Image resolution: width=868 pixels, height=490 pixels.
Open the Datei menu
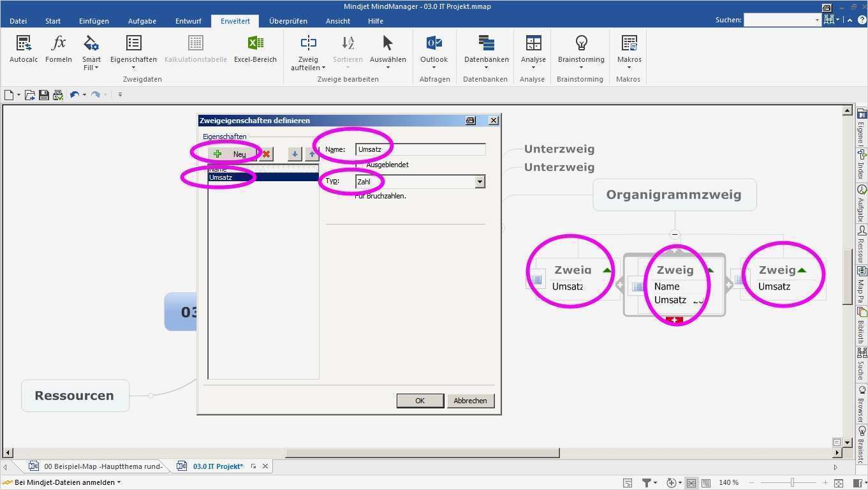pos(18,21)
